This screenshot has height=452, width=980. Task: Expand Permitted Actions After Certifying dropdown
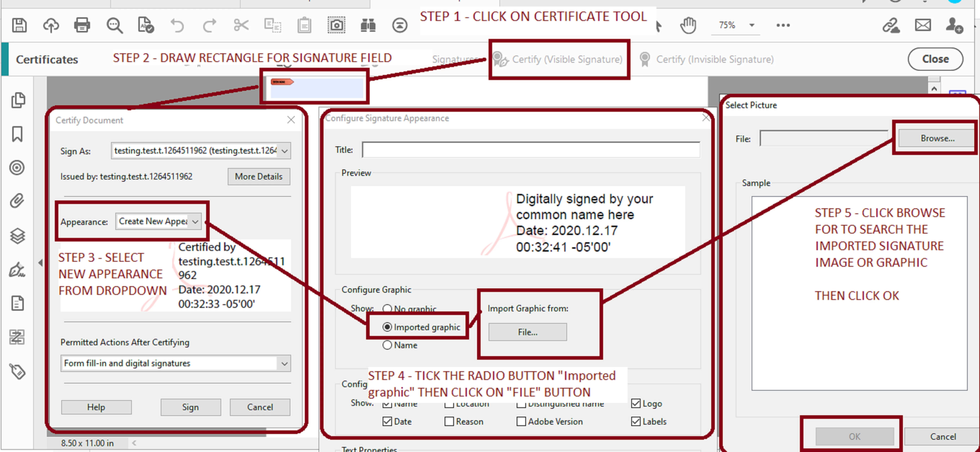point(284,363)
